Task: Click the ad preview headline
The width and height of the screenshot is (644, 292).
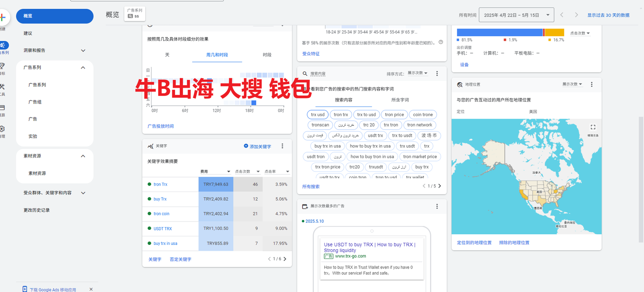Action: [x=369, y=247]
